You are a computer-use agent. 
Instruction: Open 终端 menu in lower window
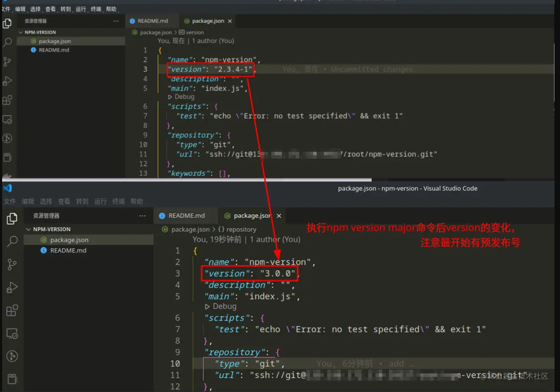[119, 201]
